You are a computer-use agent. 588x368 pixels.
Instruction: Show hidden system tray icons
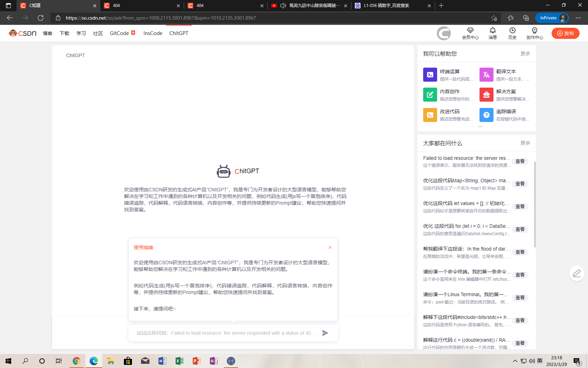[515, 361]
